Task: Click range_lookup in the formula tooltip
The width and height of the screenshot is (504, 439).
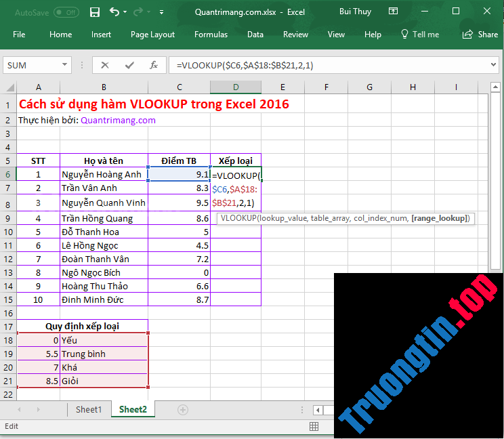Action: 440,219
